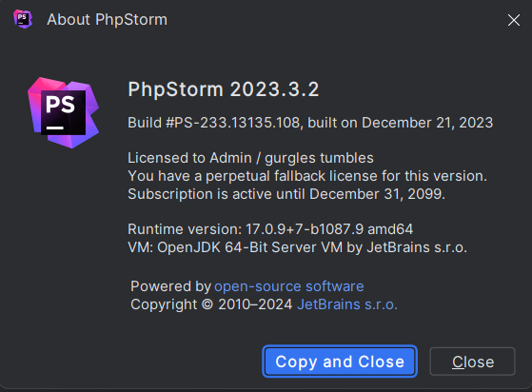Click the About PhpStorm window title

tap(108, 19)
